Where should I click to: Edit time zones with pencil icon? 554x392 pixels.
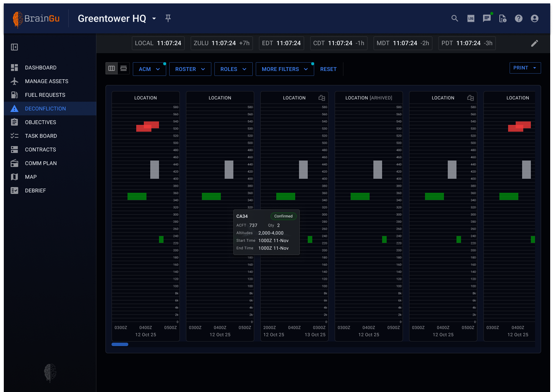(x=534, y=43)
